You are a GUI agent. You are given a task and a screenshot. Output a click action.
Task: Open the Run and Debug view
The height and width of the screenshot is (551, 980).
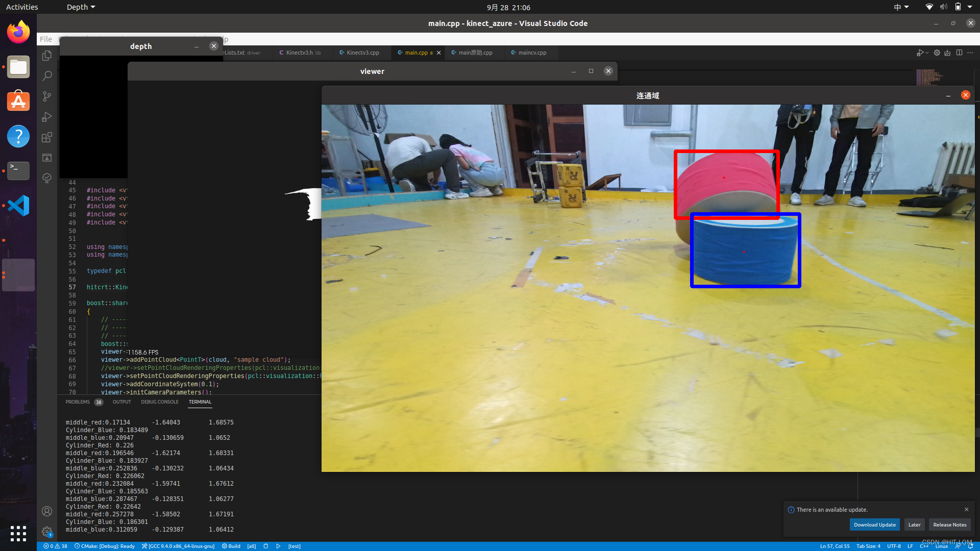[46, 117]
